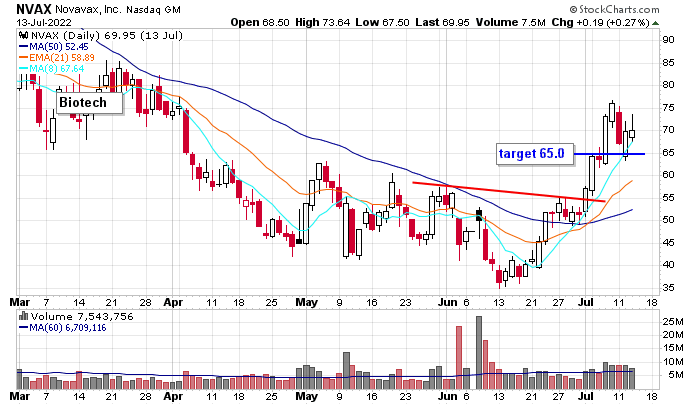Open the StockCharts.com copyright label
The image size is (700, 405).
click(x=614, y=9)
